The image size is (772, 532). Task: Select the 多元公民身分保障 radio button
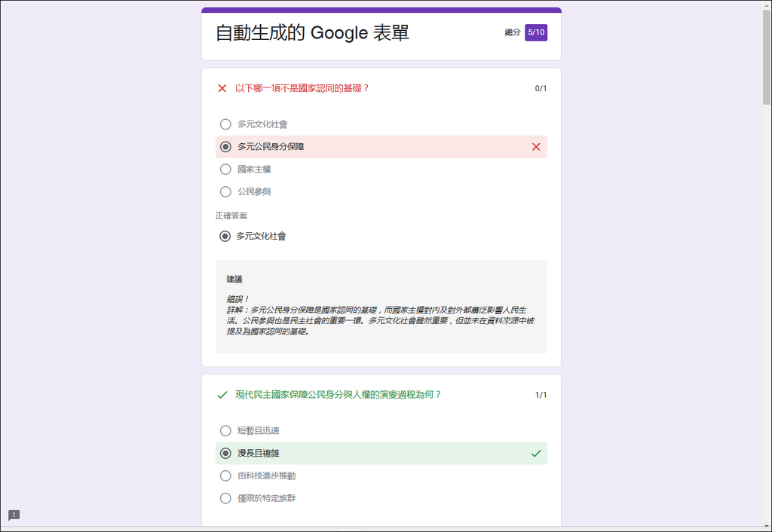tap(225, 147)
